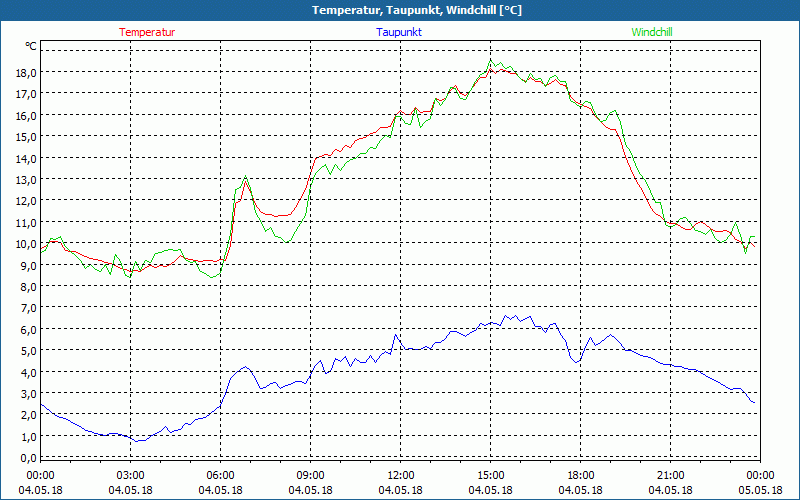
Task: Click the 10,0 y-axis value
Action: (x=27, y=244)
